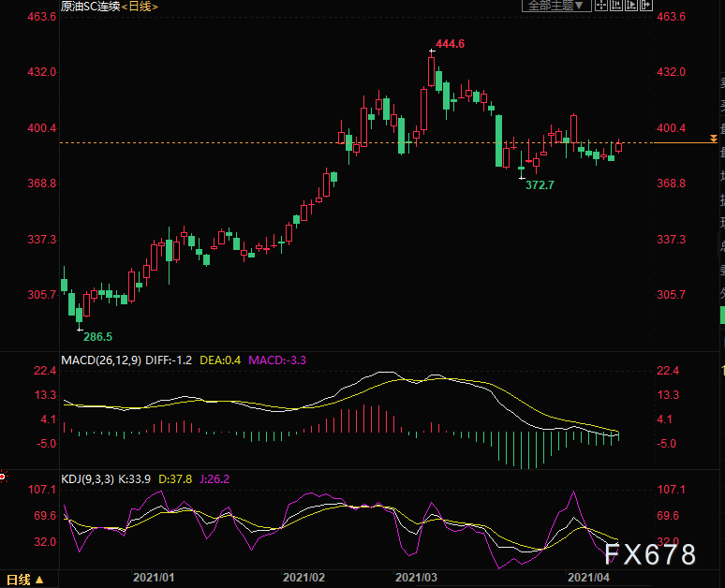Click the 2021/01 date label

[154, 578]
